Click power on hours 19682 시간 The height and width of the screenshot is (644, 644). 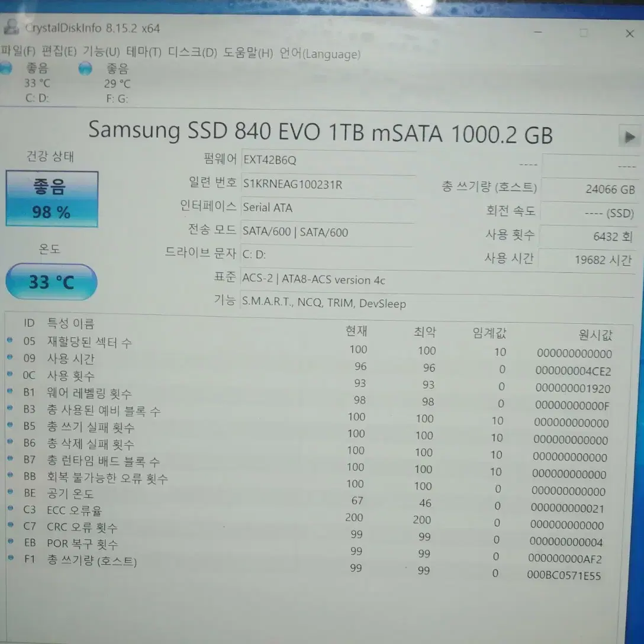point(587,260)
